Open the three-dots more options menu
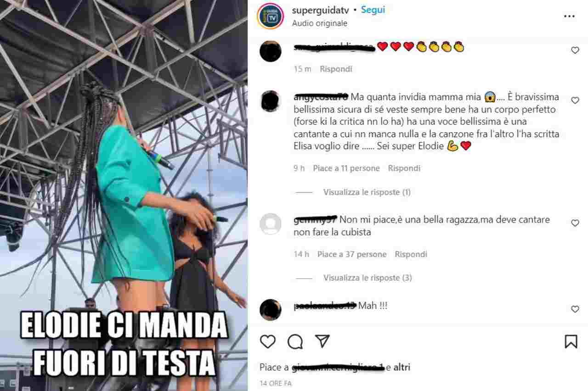588x391 pixels. coord(569,16)
